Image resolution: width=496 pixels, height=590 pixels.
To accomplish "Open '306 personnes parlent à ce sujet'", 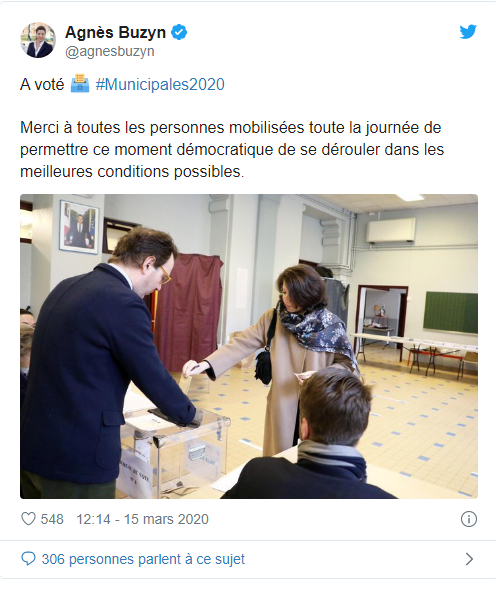I will point(143,559).
